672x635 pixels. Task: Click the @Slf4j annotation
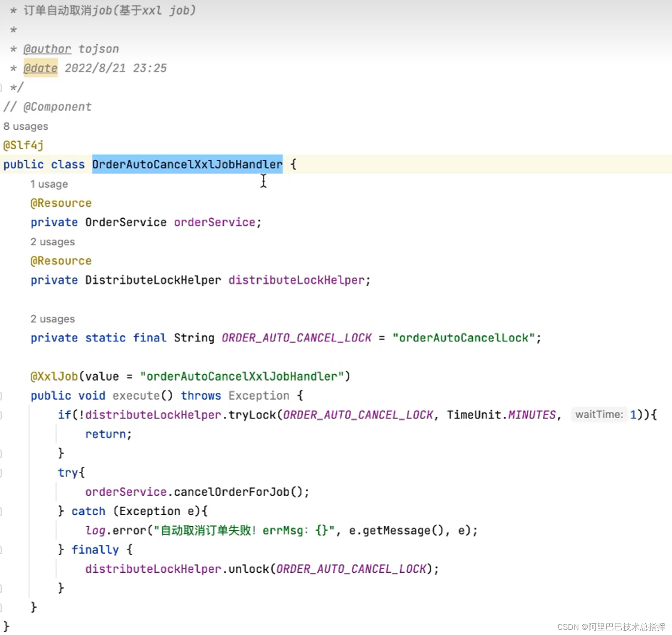(x=23, y=145)
